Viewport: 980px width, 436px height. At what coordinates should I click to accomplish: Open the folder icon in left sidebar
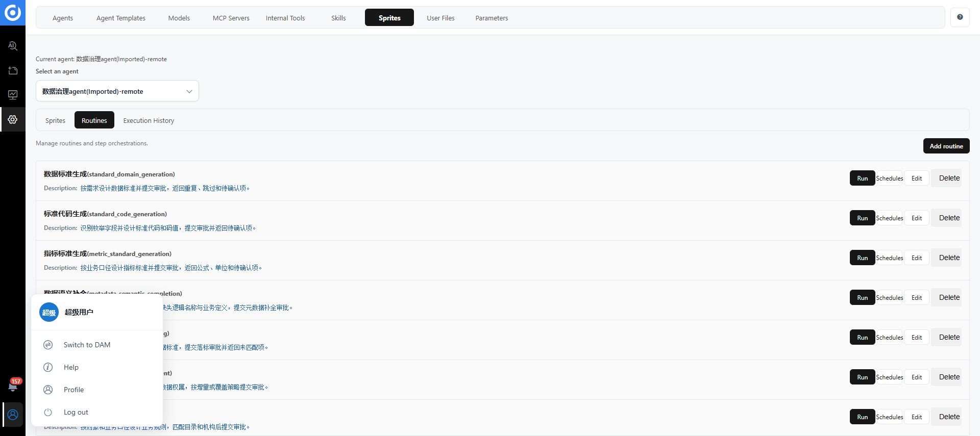click(13, 70)
